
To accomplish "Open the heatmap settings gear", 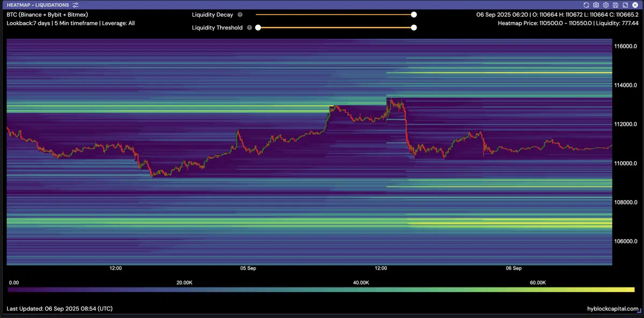I will [x=606, y=5].
